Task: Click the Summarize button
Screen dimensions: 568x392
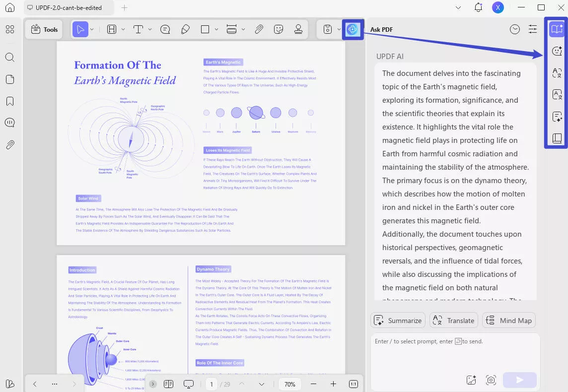Action: 398,321
